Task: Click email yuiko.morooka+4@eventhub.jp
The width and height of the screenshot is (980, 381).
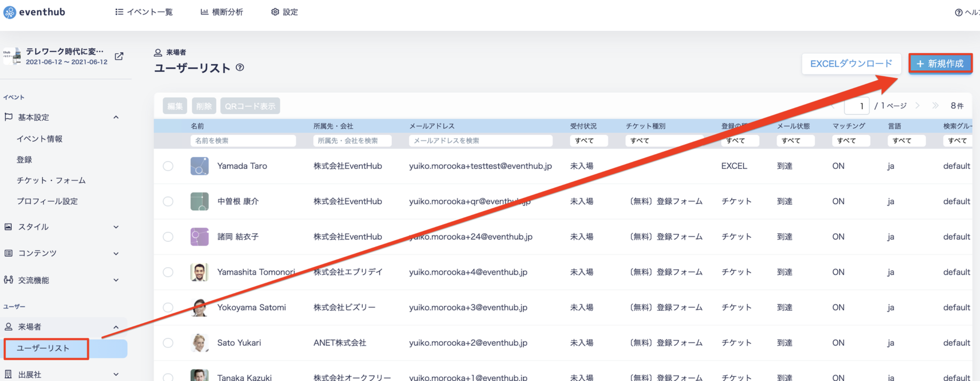Action: point(468,272)
